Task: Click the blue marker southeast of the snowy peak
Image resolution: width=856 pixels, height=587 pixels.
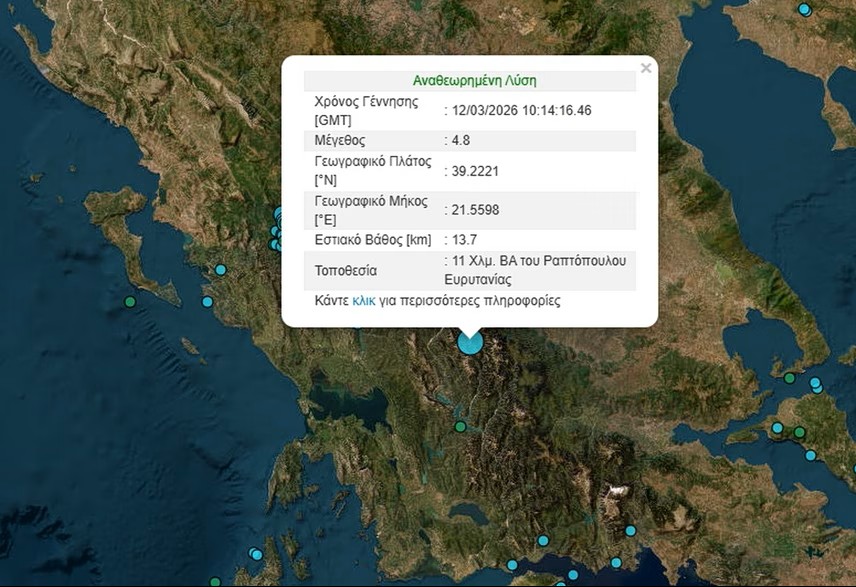Action: click(630, 530)
